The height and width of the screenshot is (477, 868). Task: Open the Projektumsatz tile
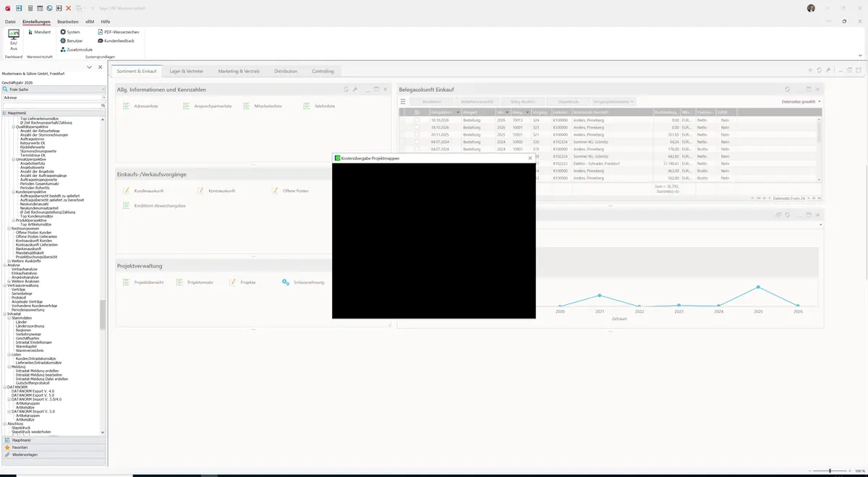coord(195,282)
